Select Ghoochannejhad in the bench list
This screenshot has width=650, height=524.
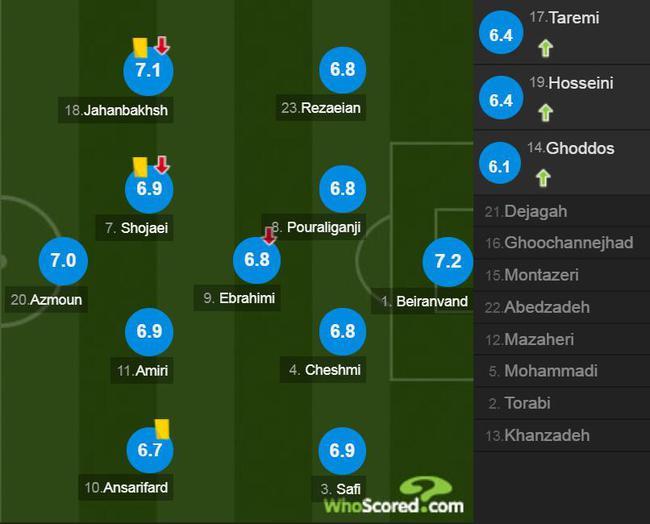click(x=562, y=243)
